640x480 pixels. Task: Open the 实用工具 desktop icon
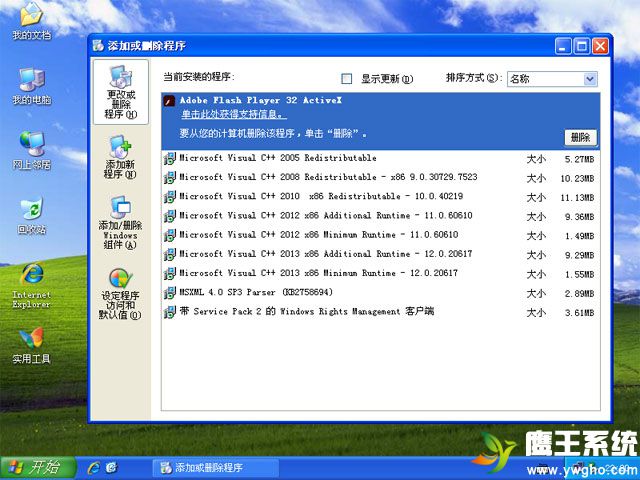pyautogui.click(x=31, y=345)
